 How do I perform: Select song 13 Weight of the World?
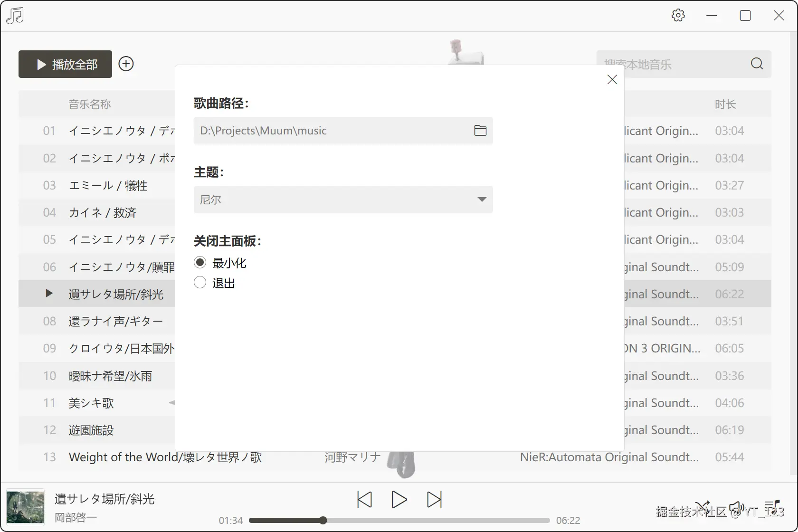(x=165, y=457)
